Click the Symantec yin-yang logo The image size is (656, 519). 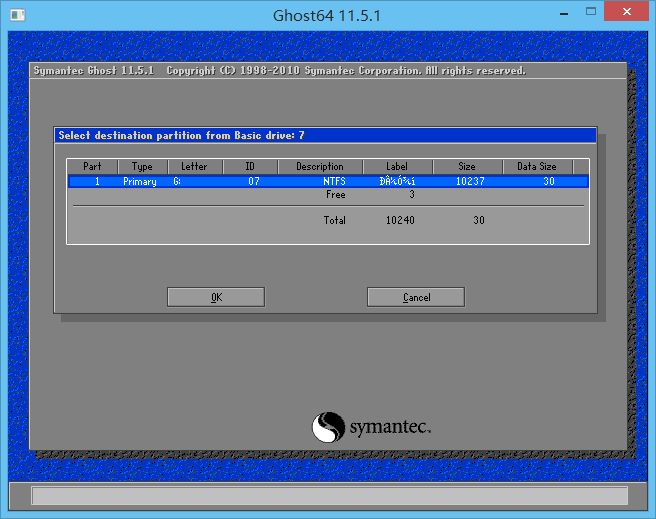pos(329,428)
